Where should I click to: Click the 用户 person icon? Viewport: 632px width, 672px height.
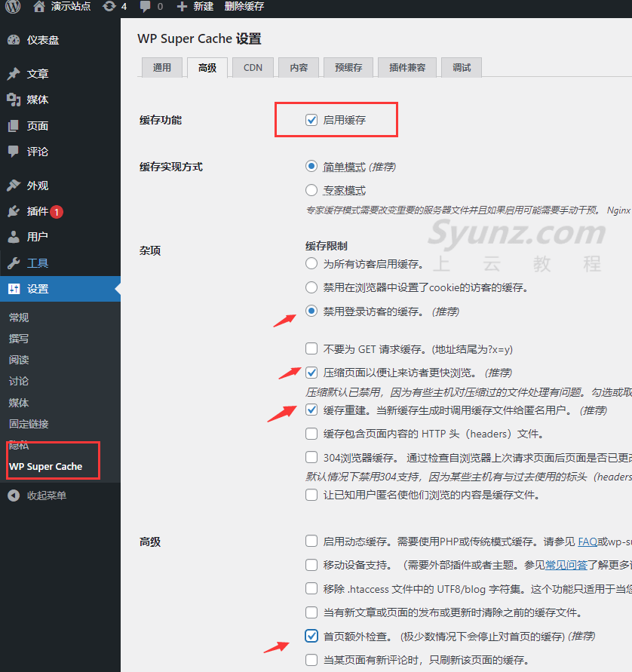coord(14,237)
